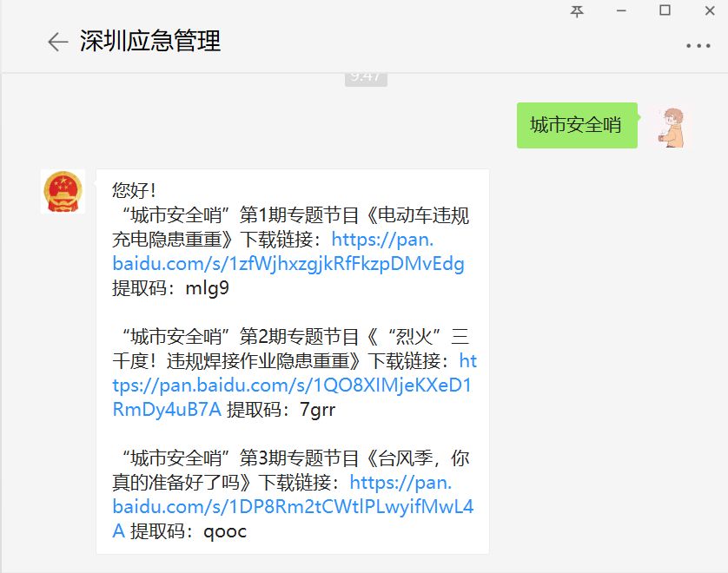Maximize the chat window

665,10
